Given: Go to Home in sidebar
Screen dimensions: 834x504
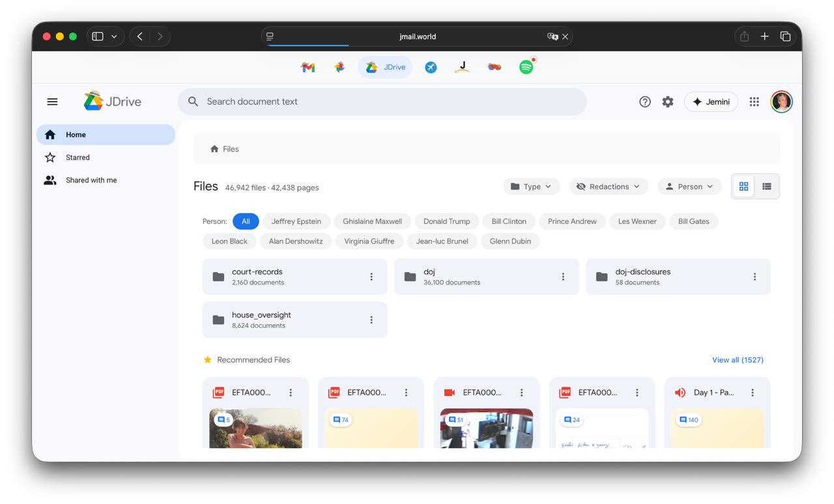Looking at the screenshot, I should (106, 135).
